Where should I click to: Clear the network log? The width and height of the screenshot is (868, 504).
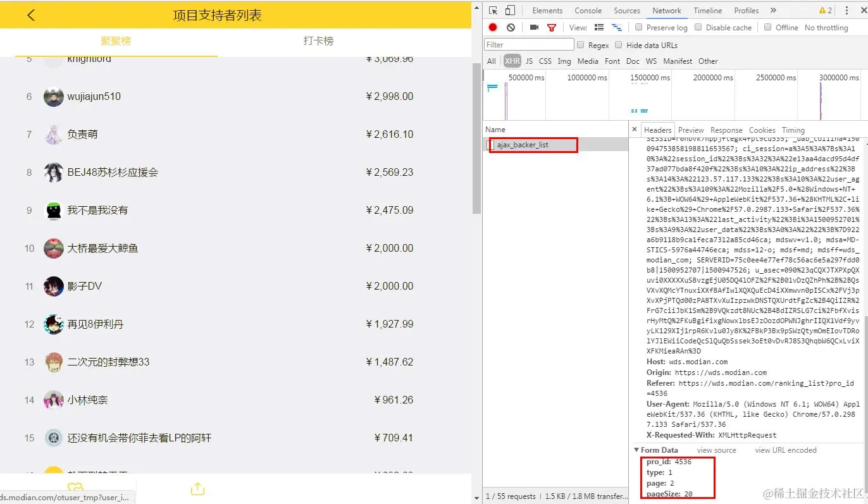511,27
